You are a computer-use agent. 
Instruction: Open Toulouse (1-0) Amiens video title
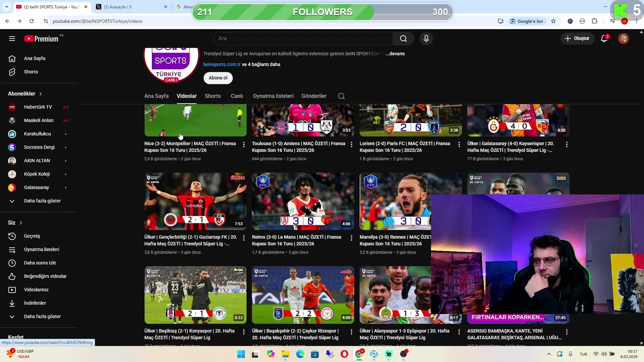coord(298,147)
